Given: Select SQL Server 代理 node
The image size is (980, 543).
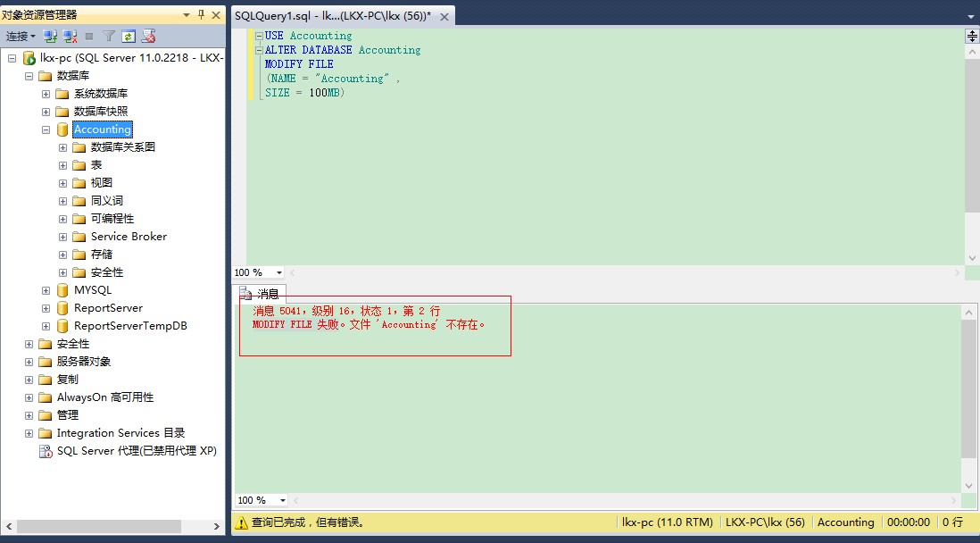Looking at the screenshot, I should [x=136, y=451].
